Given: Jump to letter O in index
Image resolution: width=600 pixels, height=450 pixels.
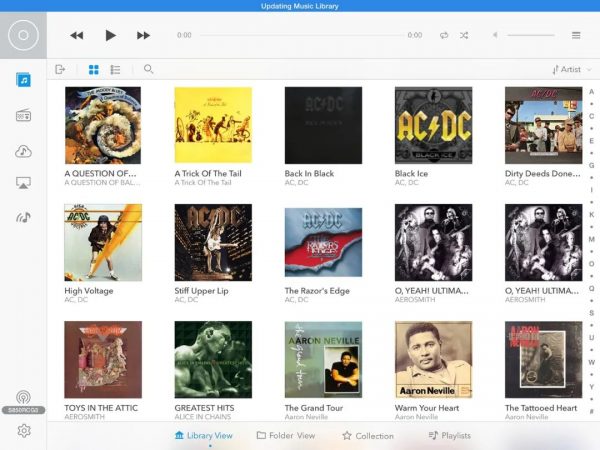Looking at the screenshot, I should pos(592,264).
